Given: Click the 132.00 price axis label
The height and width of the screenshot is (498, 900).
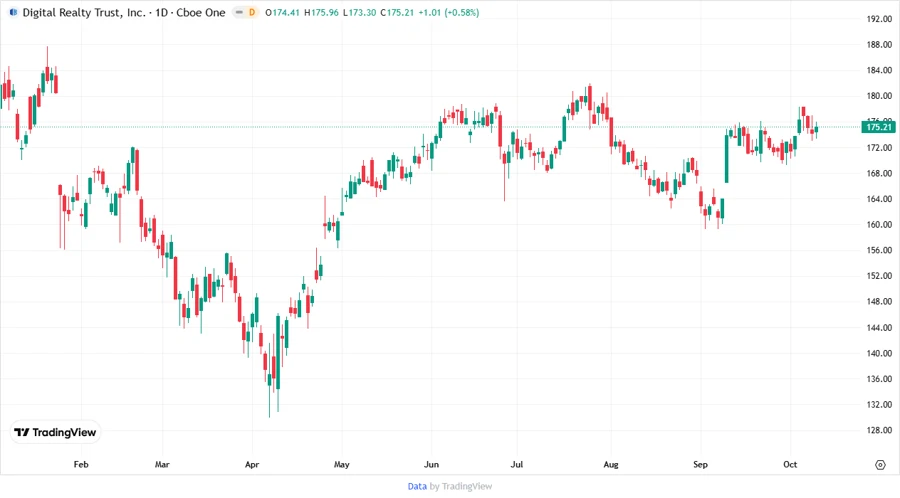Looking at the screenshot, I should tap(879, 404).
